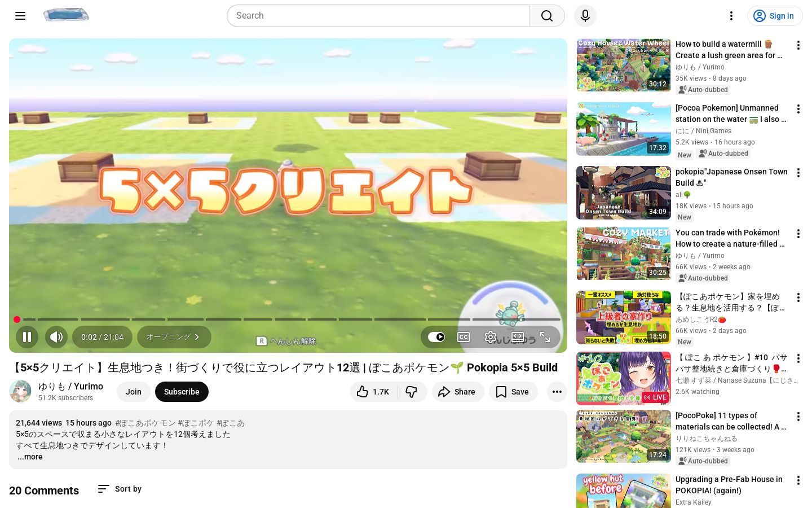Open the Unmanned station video thumbnail

[624, 129]
